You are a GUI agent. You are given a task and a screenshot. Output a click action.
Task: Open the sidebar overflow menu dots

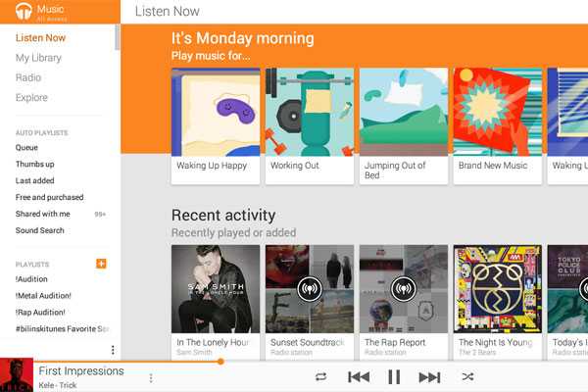pos(113,350)
